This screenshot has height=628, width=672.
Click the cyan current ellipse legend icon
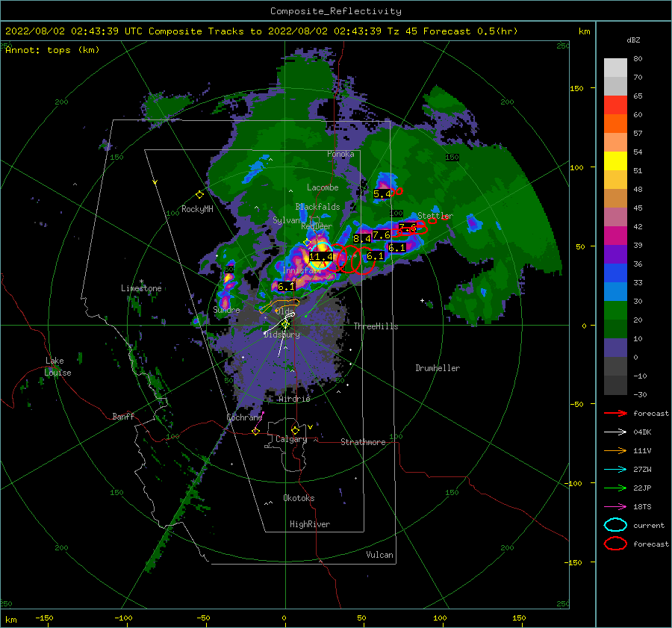pos(615,525)
